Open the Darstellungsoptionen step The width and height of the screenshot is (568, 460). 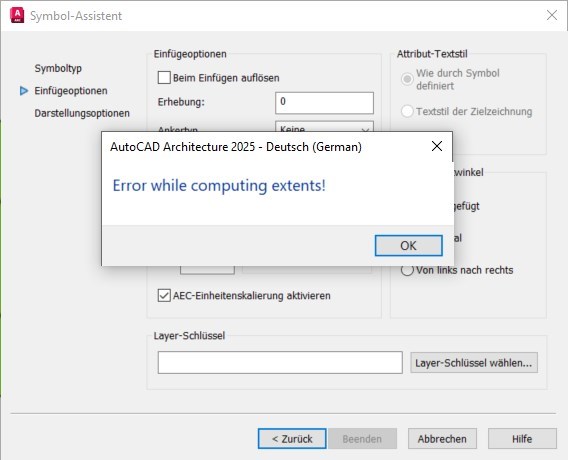[x=82, y=113]
